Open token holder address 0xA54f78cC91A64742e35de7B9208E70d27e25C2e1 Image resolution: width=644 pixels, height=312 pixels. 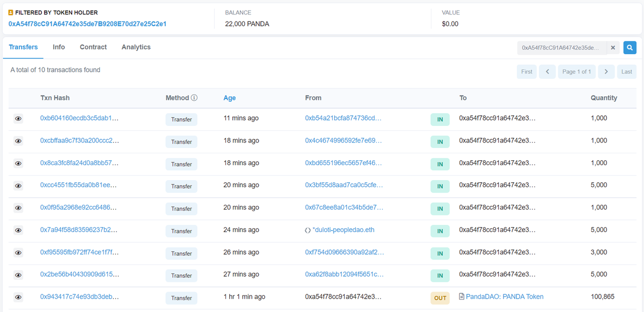[x=87, y=24]
